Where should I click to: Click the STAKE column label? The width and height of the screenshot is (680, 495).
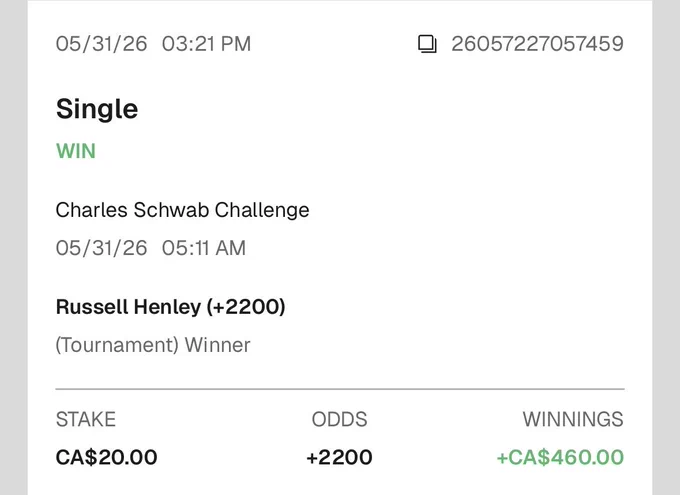tap(86, 420)
